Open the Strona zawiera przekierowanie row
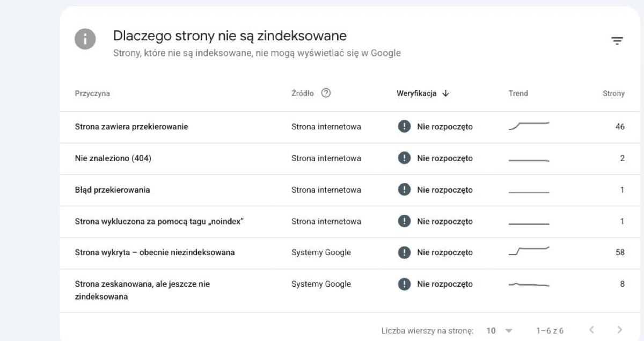The height and width of the screenshot is (341, 644). pos(349,127)
